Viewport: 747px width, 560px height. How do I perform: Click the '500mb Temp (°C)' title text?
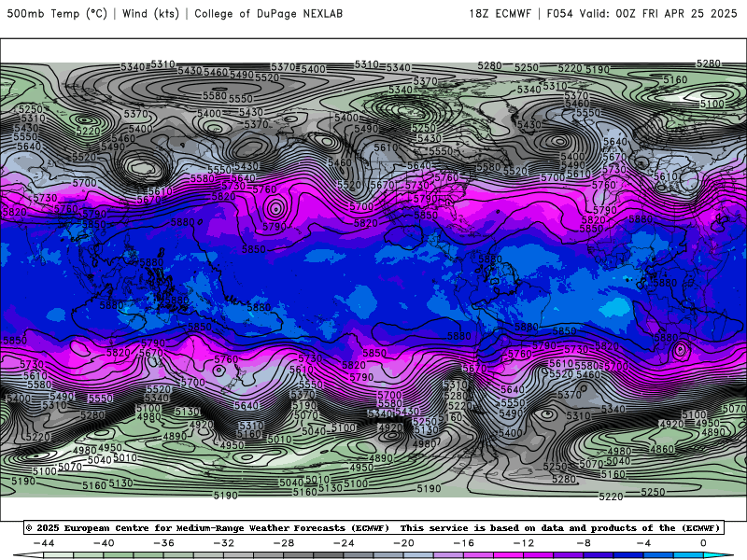point(57,13)
